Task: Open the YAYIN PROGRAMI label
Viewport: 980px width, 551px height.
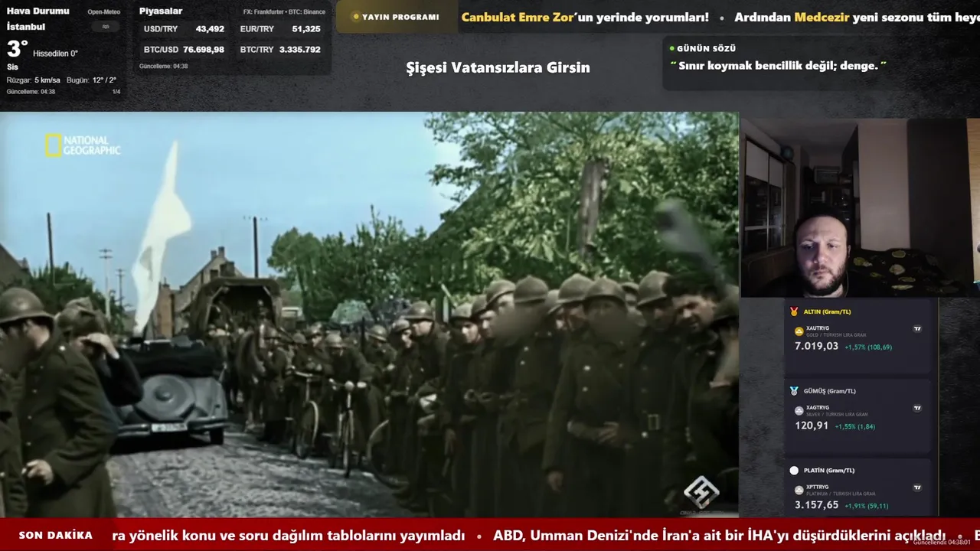Action: (x=400, y=17)
